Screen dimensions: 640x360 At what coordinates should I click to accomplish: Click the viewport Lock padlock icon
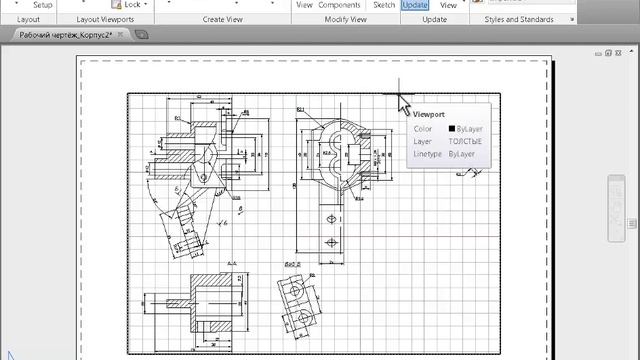pyautogui.click(x=116, y=4)
